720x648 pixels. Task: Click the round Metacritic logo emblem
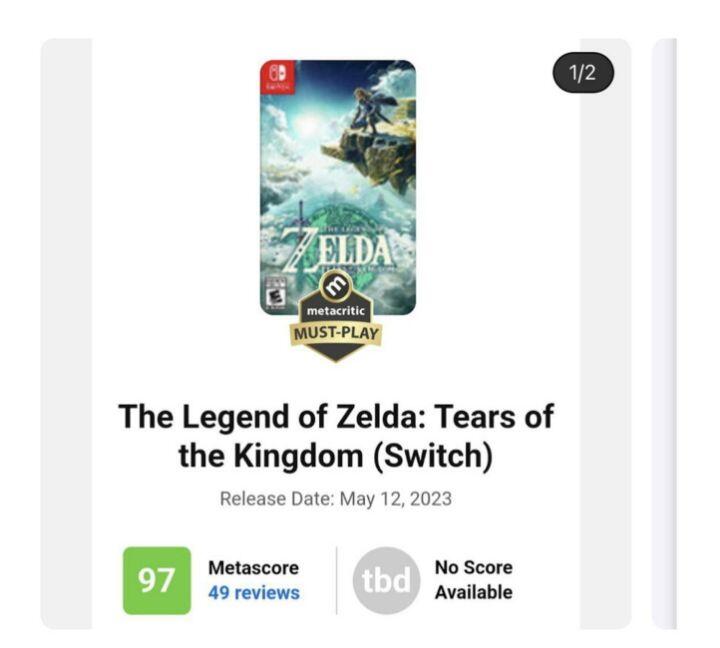click(x=337, y=287)
